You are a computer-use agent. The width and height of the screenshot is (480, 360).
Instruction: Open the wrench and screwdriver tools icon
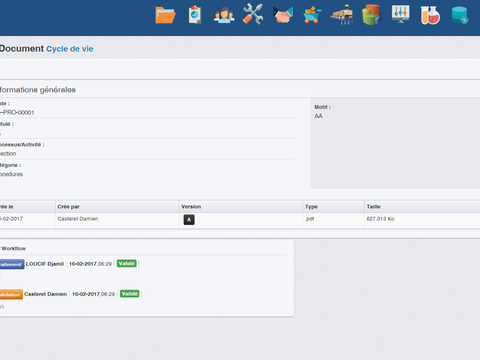click(253, 14)
